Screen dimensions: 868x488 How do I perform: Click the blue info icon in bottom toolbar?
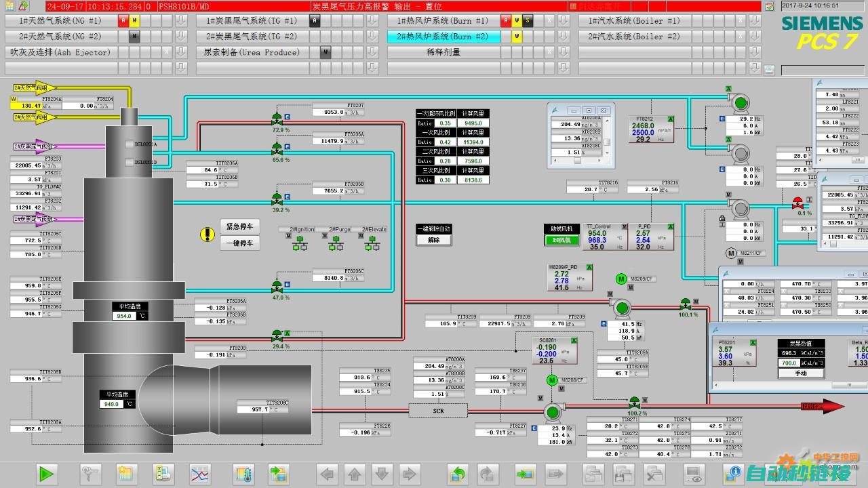coord(733,473)
